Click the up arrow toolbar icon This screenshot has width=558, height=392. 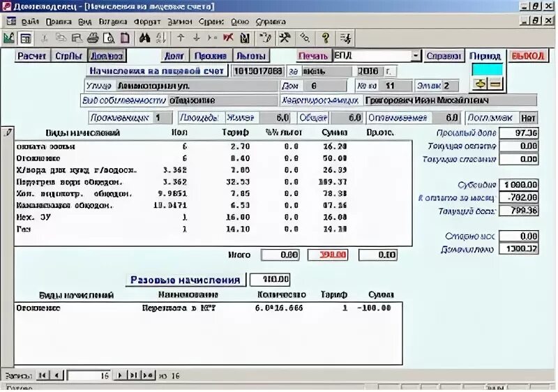point(181,38)
